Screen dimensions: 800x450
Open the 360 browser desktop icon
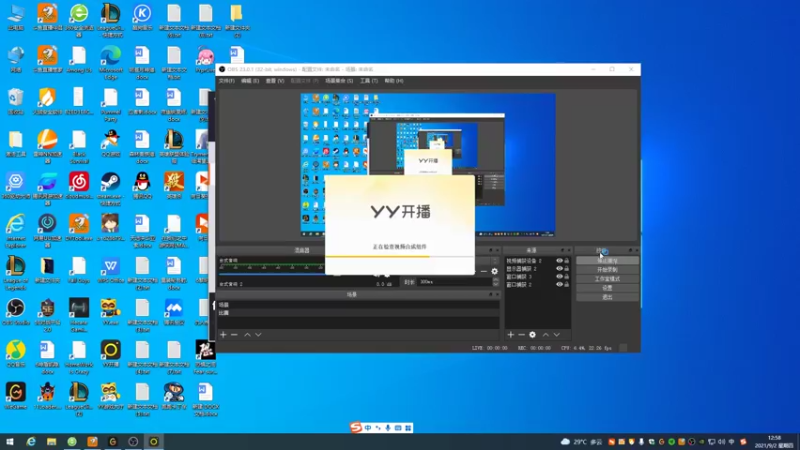pos(79,19)
